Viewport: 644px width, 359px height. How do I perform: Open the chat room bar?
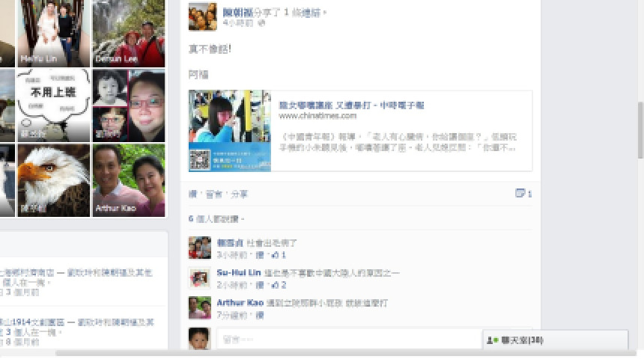pos(556,340)
